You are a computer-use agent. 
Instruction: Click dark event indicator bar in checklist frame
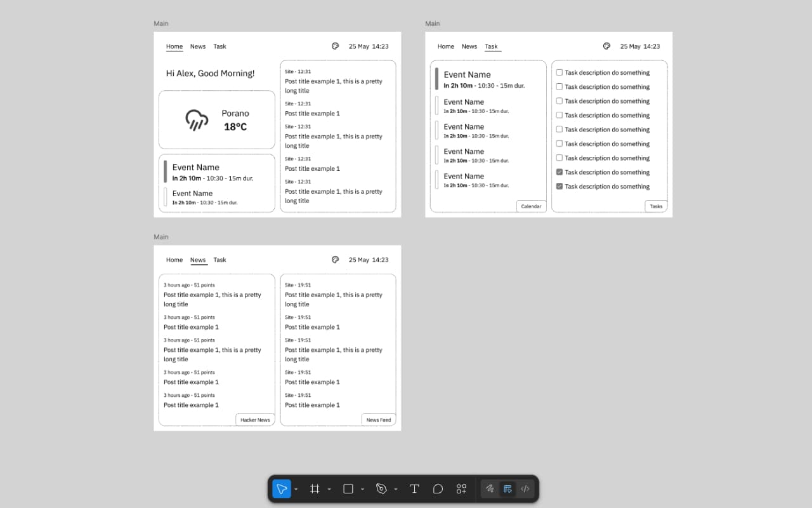pos(436,79)
